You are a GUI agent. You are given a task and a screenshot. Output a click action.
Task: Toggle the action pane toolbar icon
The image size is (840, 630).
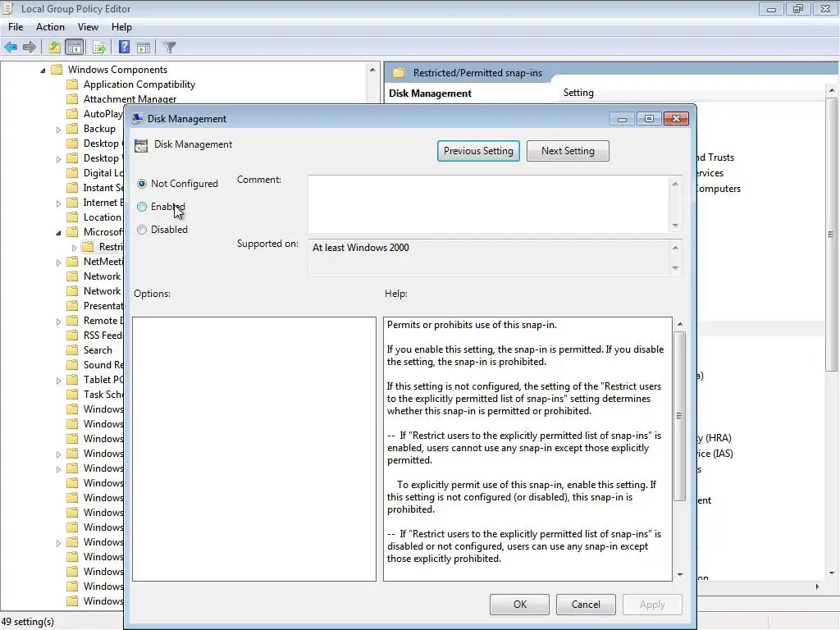[x=144, y=47]
